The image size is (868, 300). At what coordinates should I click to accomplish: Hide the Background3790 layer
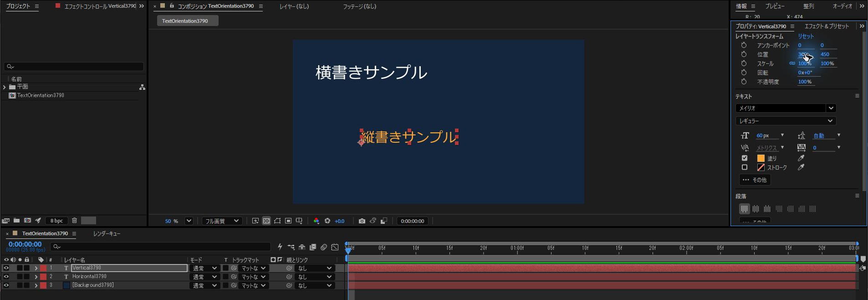(6, 285)
